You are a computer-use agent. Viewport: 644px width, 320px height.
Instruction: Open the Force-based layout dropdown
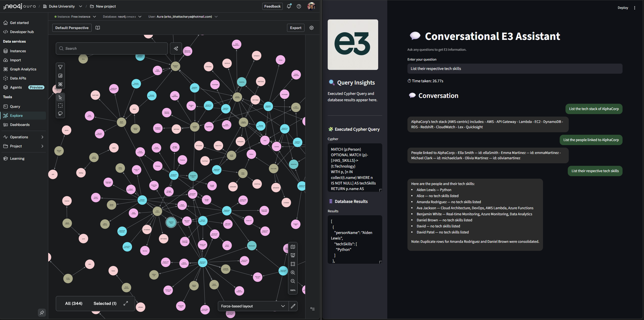point(253,306)
